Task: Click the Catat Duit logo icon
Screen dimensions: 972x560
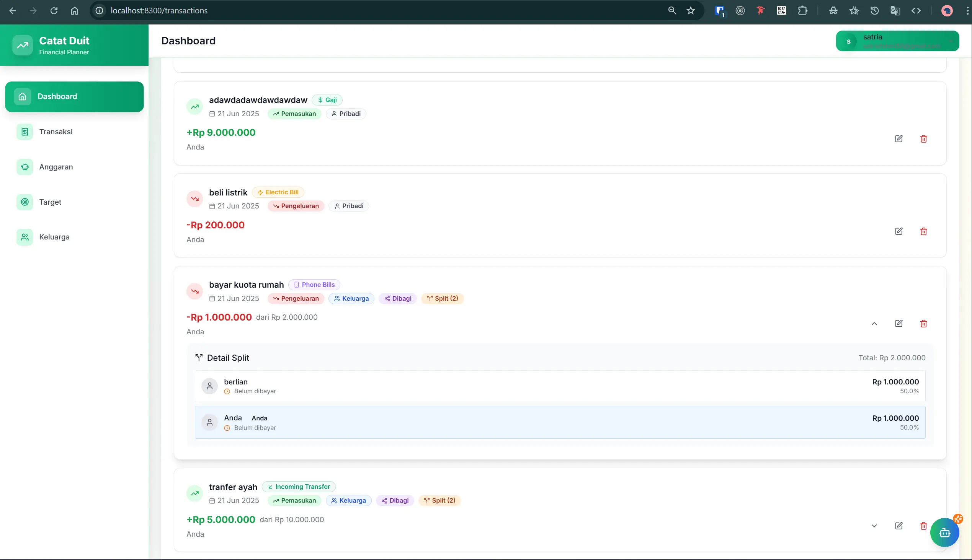Action: 22,45
